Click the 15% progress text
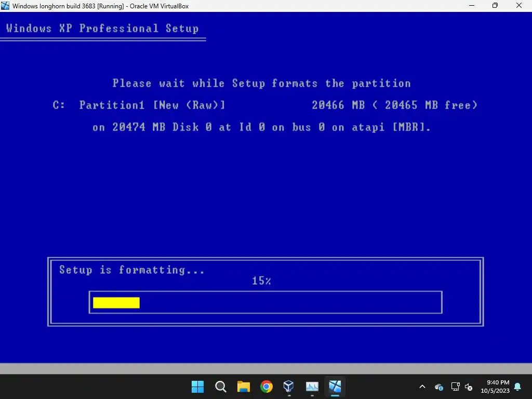This screenshot has height=399, width=532. point(261,281)
